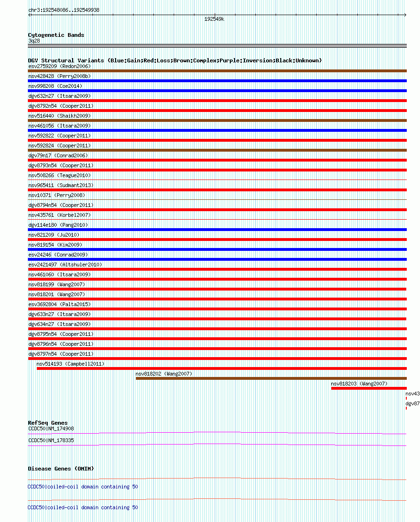
Task: Open the nsv998208 (Coe2014) variant label
Action: (55, 86)
